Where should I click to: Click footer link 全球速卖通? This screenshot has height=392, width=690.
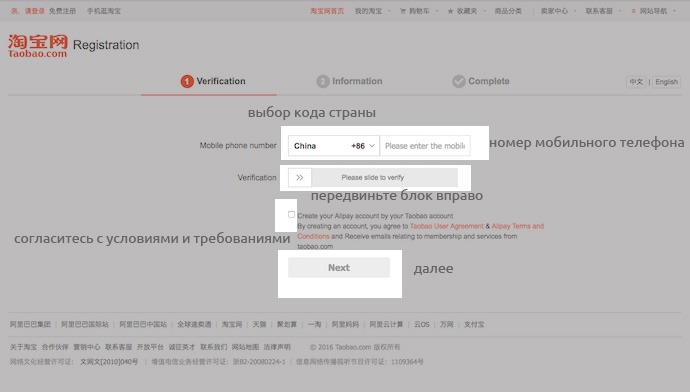click(x=194, y=324)
